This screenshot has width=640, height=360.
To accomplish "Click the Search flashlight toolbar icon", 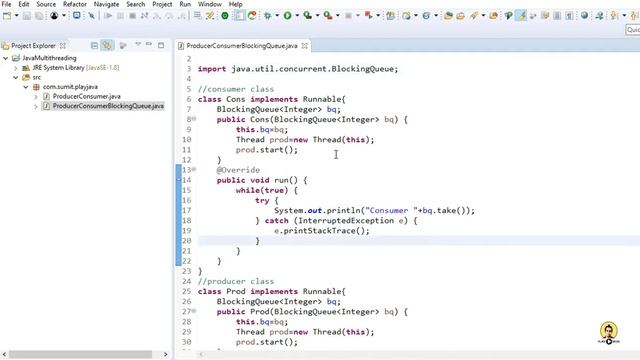I will [x=474, y=16].
